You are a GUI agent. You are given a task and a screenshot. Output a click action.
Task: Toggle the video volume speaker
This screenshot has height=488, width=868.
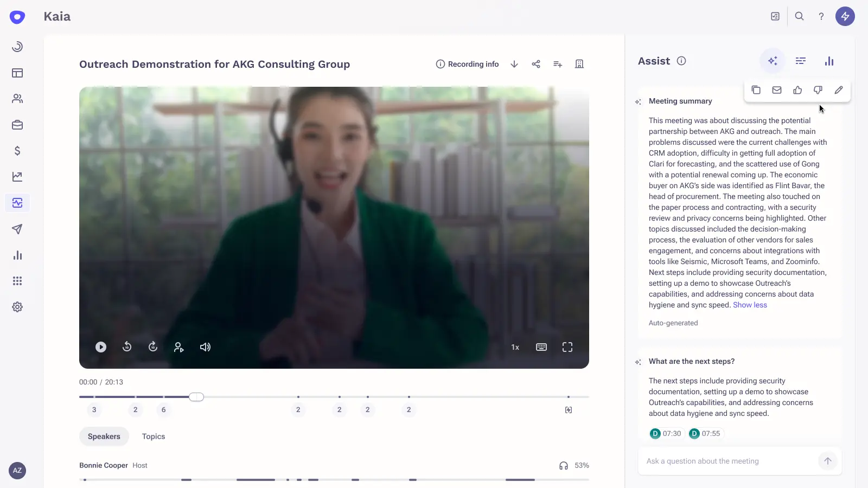[205, 347]
